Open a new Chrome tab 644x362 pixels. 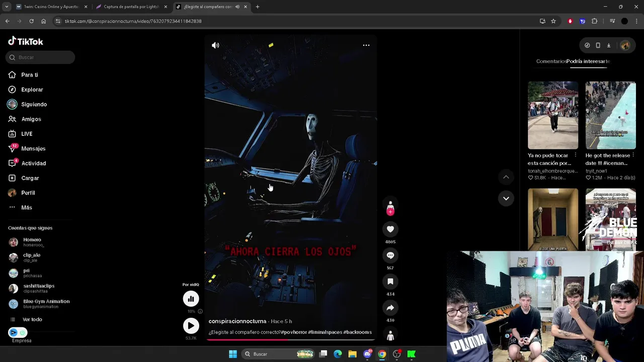click(258, 7)
